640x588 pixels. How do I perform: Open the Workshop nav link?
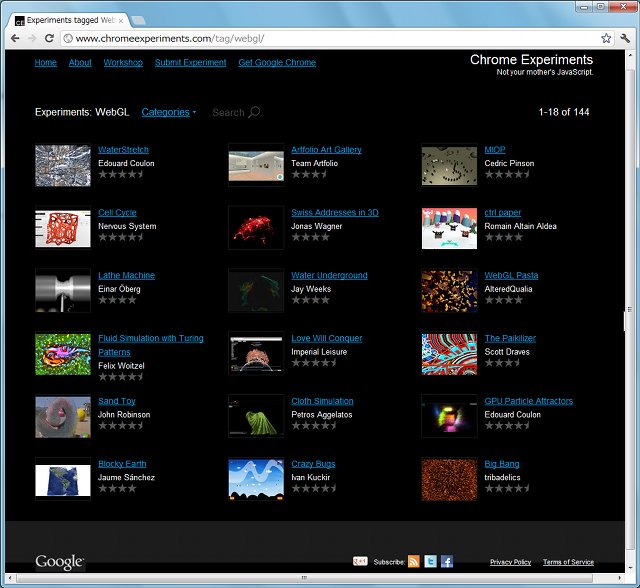[123, 62]
